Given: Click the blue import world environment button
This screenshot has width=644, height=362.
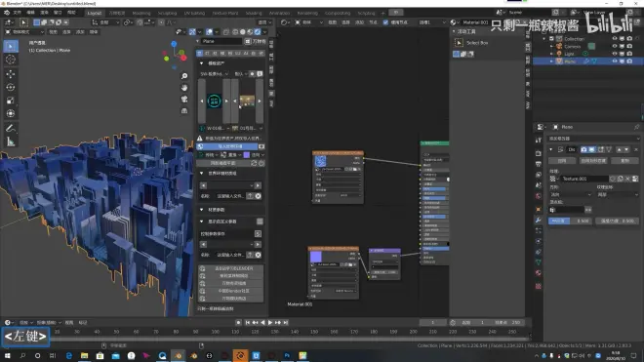Looking at the screenshot, I should click(x=230, y=146).
